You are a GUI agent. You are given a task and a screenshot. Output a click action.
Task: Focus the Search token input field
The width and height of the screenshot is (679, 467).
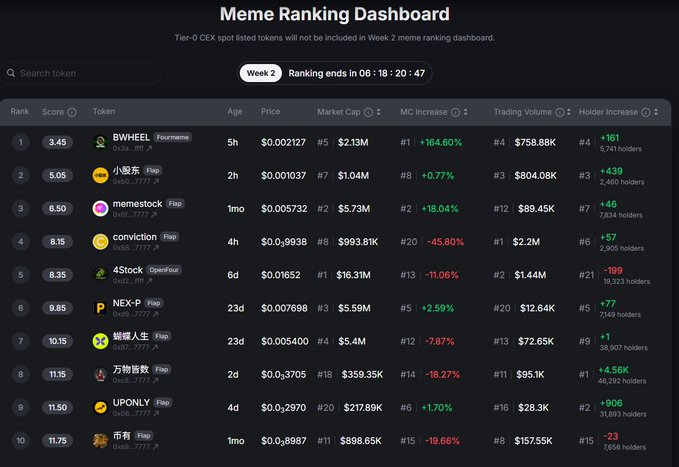click(81, 73)
